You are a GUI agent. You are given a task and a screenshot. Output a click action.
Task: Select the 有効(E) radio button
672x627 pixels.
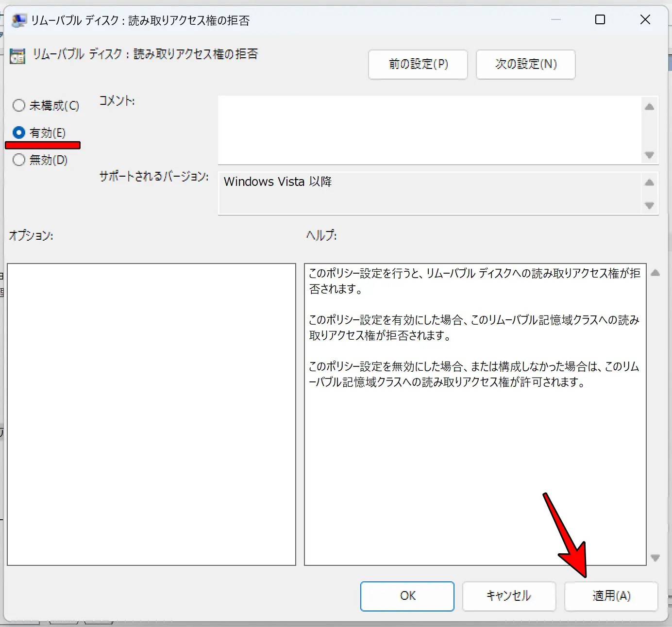click(x=19, y=132)
